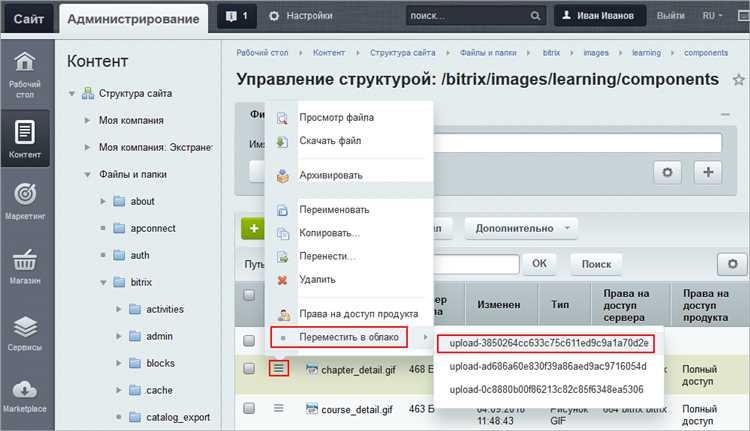Click the apconnect folder icon
This screenshot has height=431, width=750.
tap(119, 228)
